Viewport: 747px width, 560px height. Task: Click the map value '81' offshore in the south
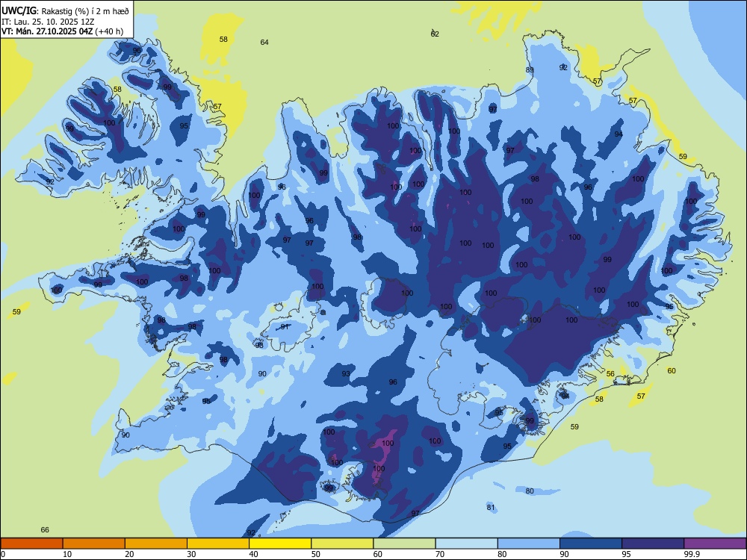point(491,508)
